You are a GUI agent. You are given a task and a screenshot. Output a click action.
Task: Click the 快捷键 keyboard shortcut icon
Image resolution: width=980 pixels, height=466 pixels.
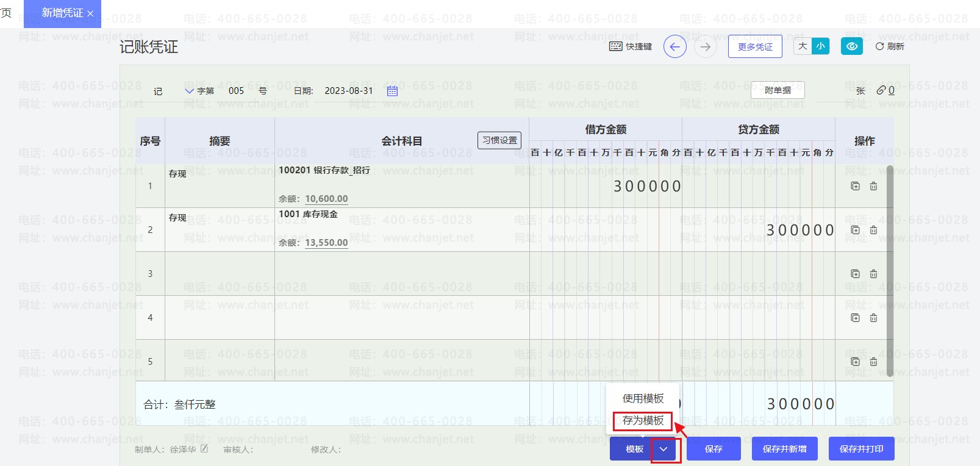[616, 46]
